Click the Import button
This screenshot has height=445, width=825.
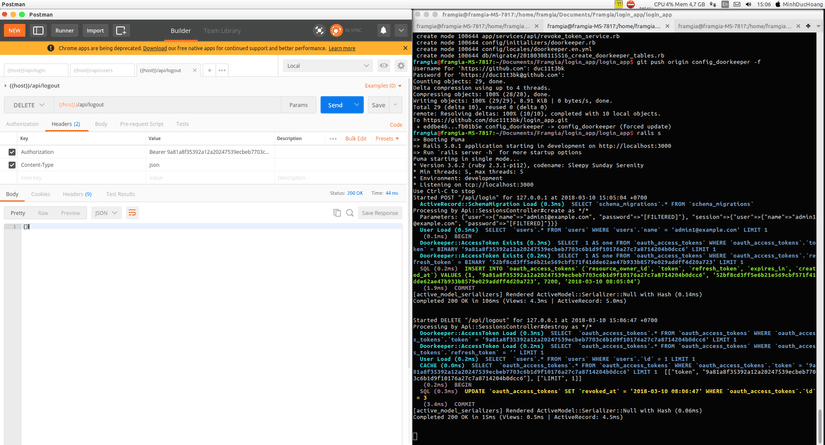coord(95,31)
